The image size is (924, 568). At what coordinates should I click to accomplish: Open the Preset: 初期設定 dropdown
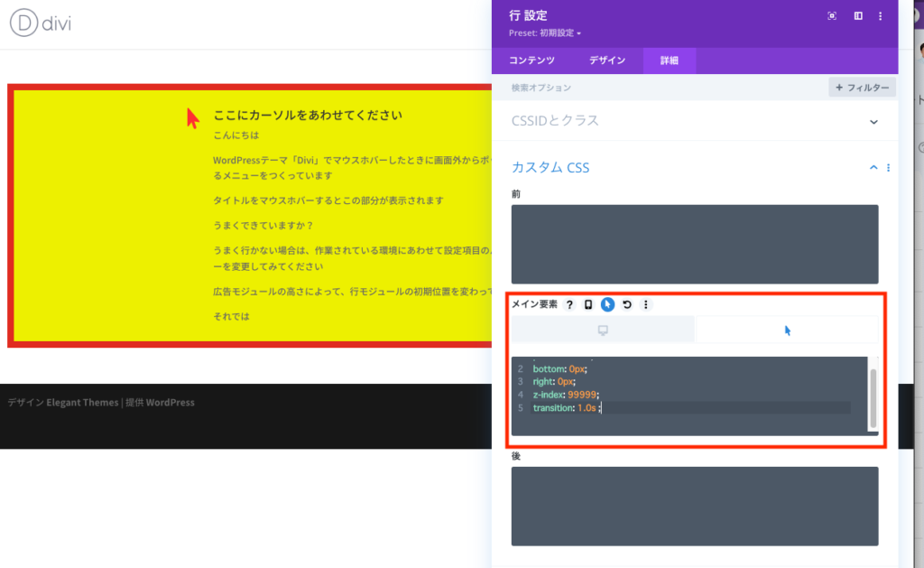coord(546,33)
